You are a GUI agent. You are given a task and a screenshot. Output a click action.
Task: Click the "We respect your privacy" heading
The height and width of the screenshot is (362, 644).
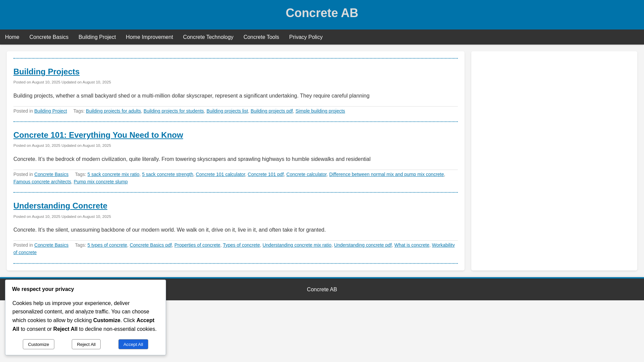tap(43, 289)
